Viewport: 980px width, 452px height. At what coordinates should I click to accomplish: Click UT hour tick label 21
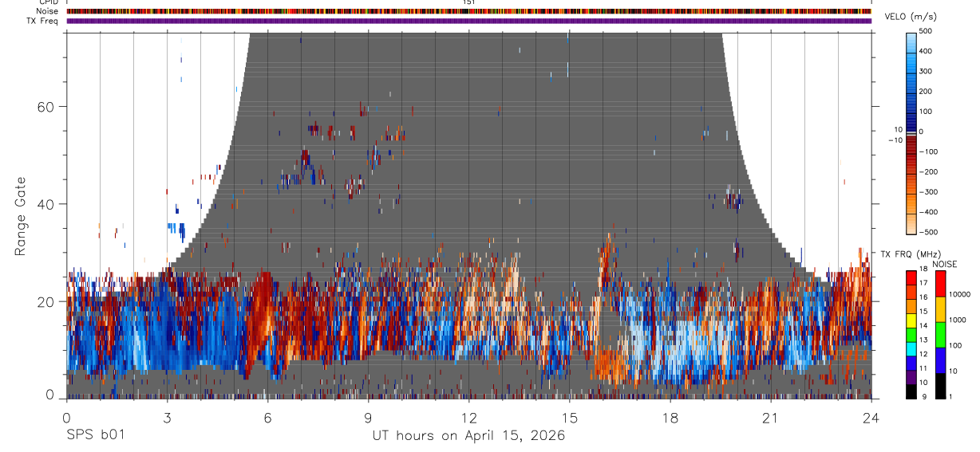pyautogui.click(x=770, y=418)
